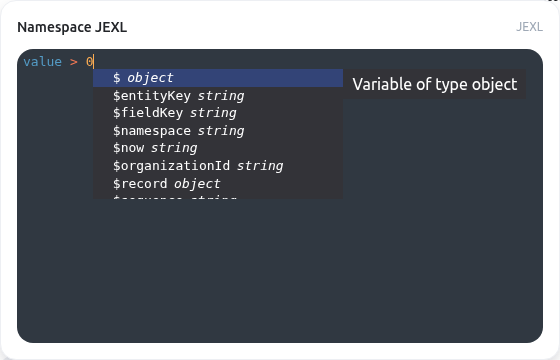Click blank header space between title and JEXL label
The image size is (560, 360).
pos(321,27)
